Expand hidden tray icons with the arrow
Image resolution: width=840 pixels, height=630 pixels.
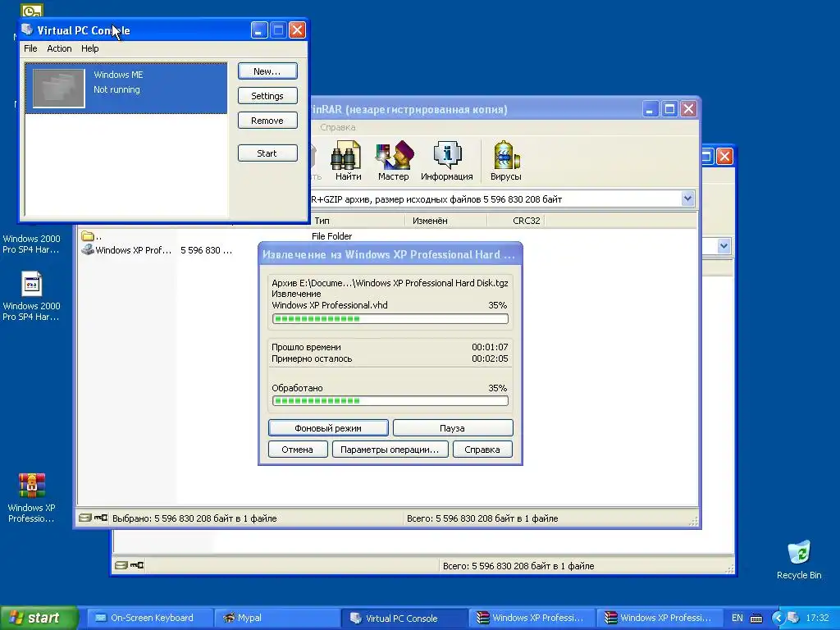coord(778,619)
